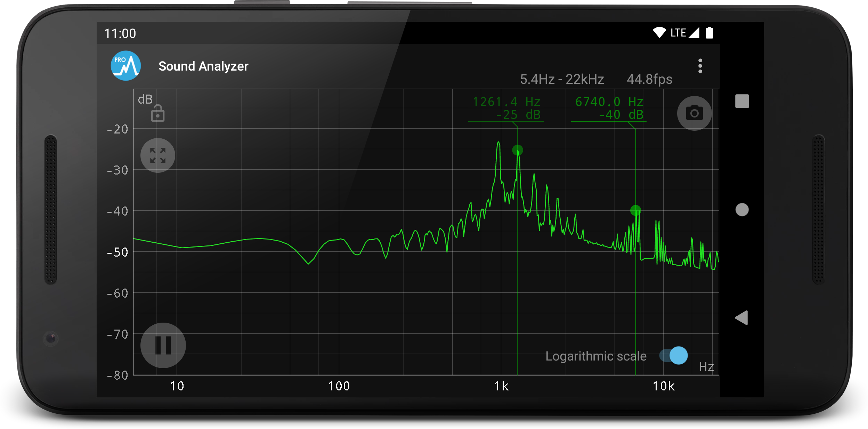Toggle the dB axis lock icon
The image size is (868, 429).
click(158, 113)
